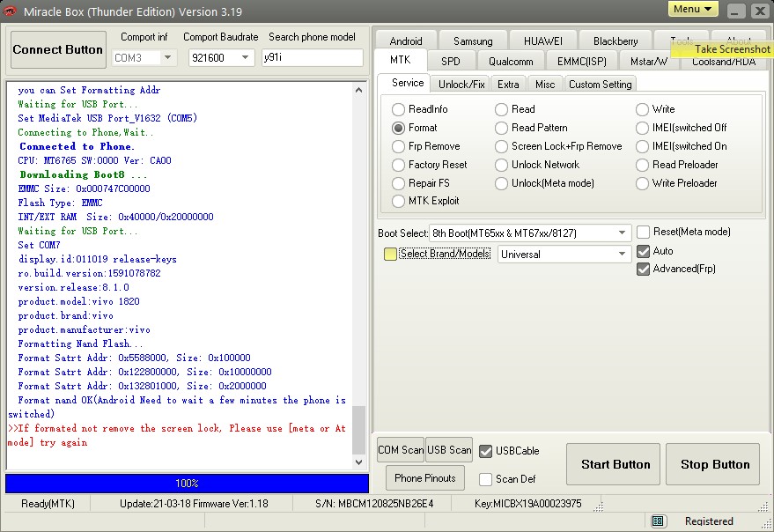
Task: Click the Registered status text
Action: point(709,521)
